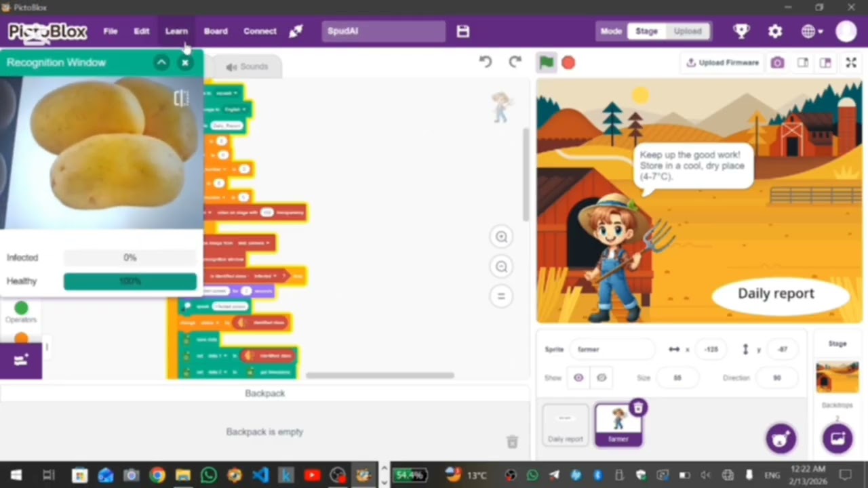868x488 pixels.
Task: Click the Infected confidence bar
Action: [x=130, y=258]
